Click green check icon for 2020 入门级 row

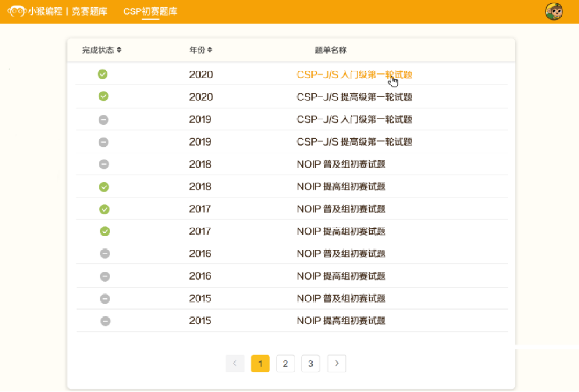(x=102, y=74)
